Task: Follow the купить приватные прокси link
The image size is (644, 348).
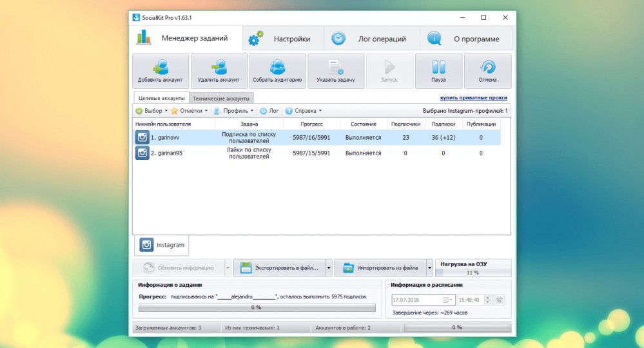Action: [474, 98]
